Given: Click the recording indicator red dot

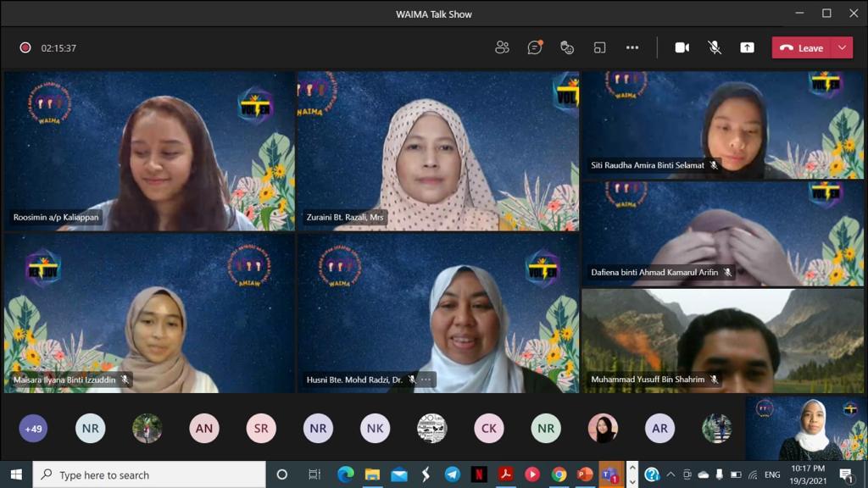Looking at the screenshot, I should 25,47.
